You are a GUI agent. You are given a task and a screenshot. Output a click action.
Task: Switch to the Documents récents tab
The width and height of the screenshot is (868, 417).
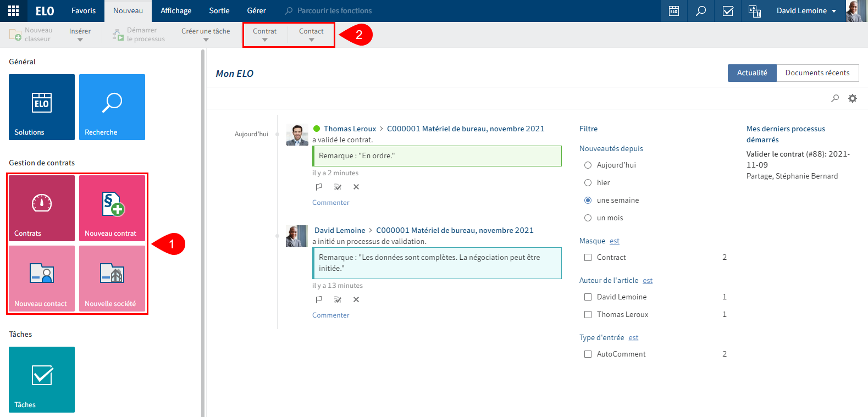817,73
